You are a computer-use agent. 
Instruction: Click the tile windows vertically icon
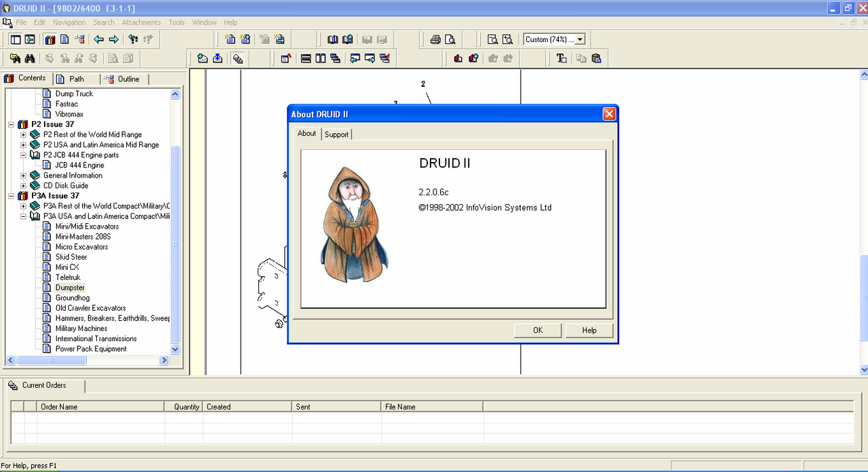pos(321,58)
